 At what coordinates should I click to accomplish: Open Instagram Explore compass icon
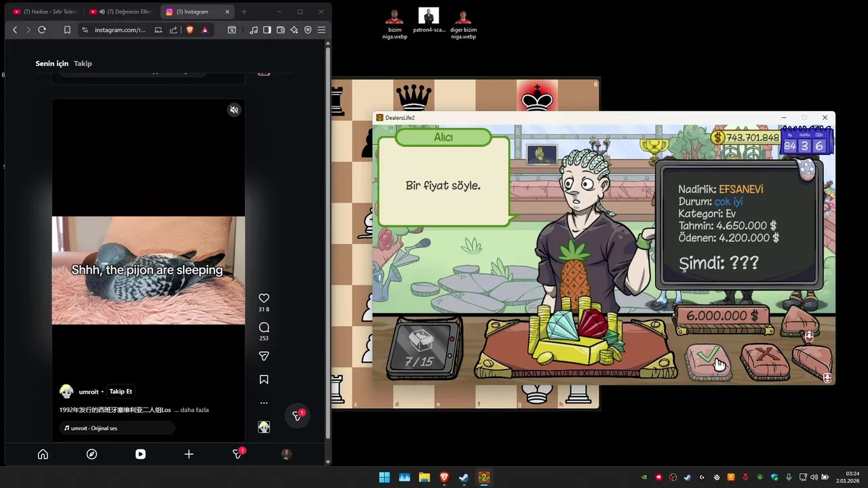click(92, 454)
